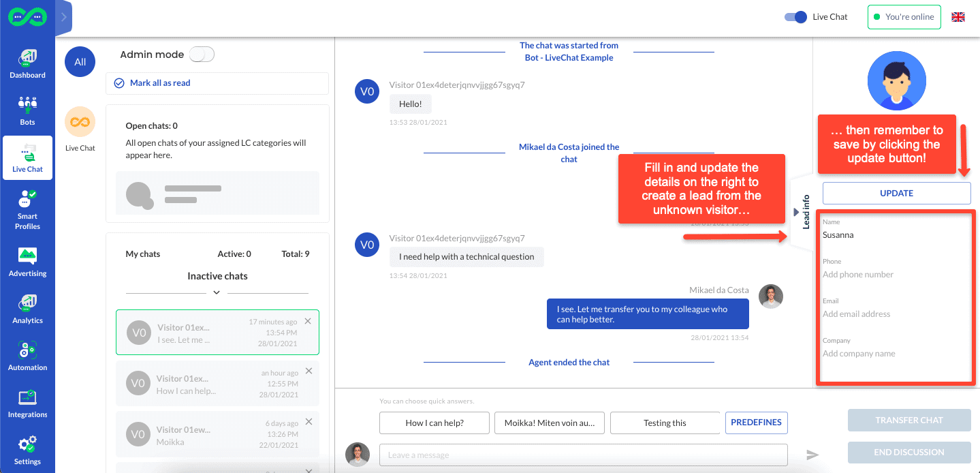Send the message with the paper plane icon
Viewport: 980px width, 473px height.
pyautogui.click(x=812, y=455)
